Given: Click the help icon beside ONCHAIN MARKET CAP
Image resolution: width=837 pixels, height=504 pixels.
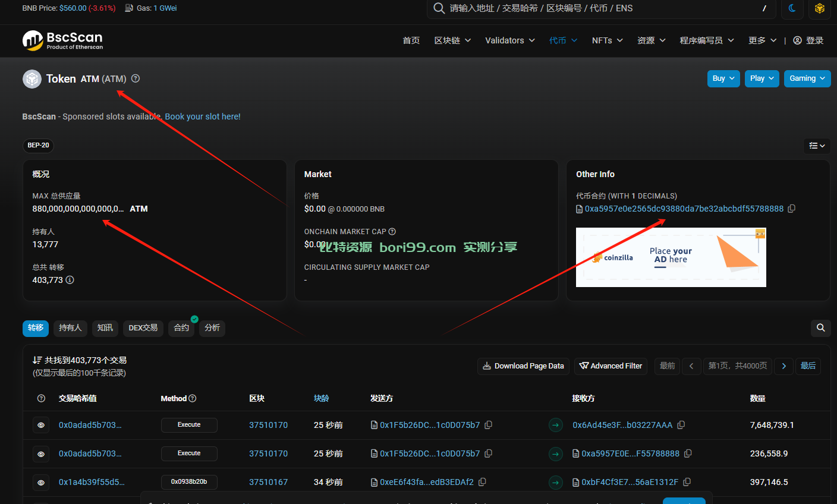Looking at the screenshot, I should click(392, 232).
